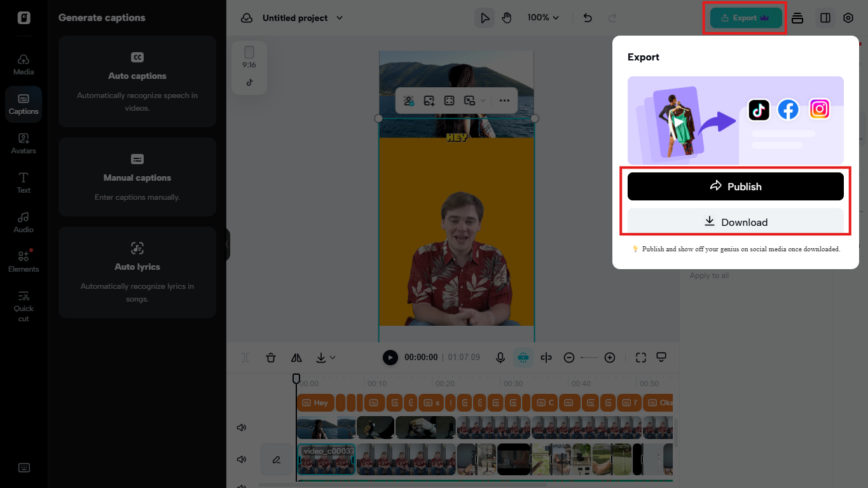This screenshot has height=488, width=868.
Task: Mute the top video track
Action: point(241,427)
